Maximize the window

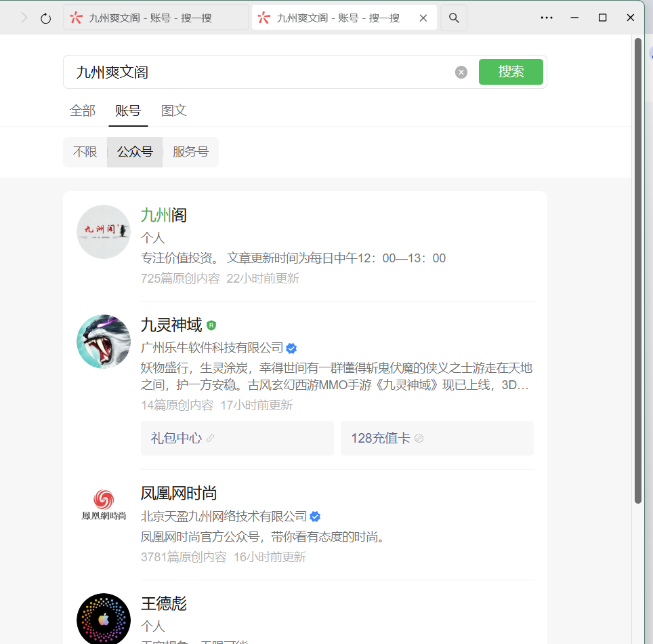pos(602,18)
